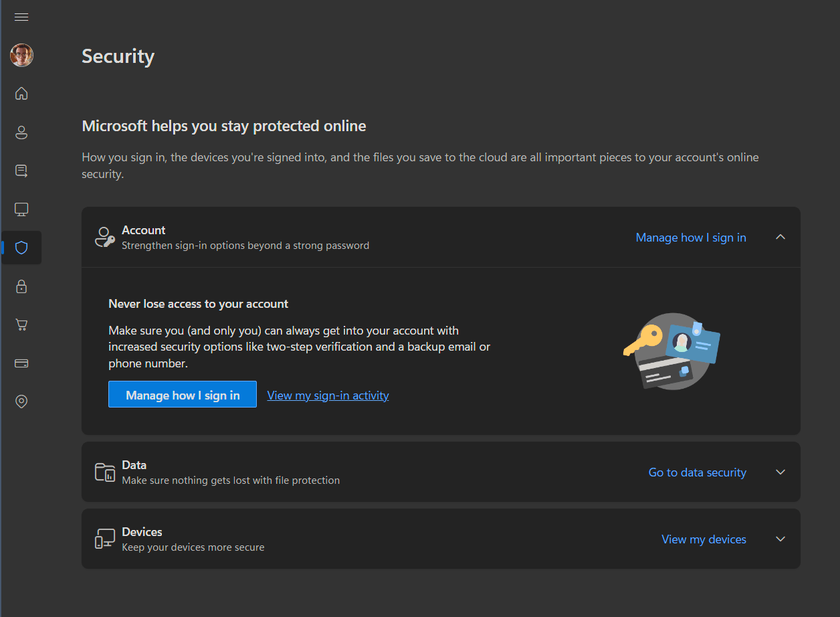Click Manage how I sign in header link
The image size is (840, 617).
click(x=690, y=238)
